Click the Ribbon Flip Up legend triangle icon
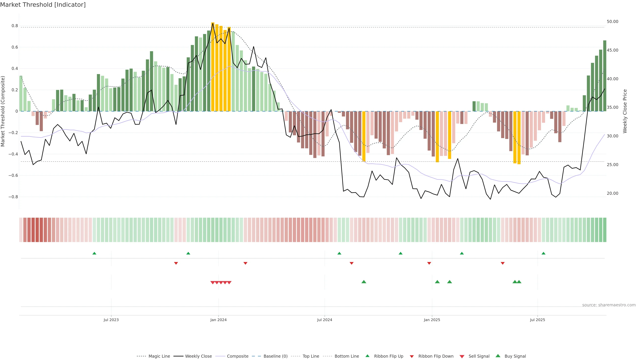644x362 pixels. [x=367, y=356]
